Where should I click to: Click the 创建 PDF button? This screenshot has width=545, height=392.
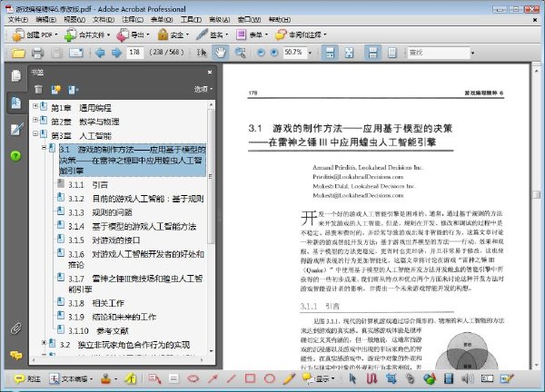(35, 34)
